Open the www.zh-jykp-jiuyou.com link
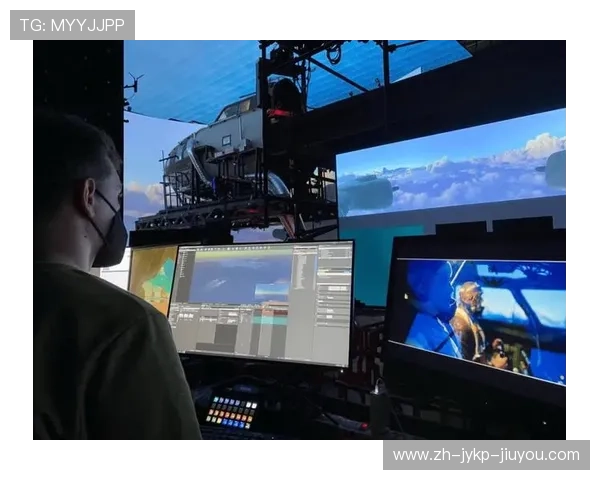The image size is (600, 480). (x=485, y=455)
